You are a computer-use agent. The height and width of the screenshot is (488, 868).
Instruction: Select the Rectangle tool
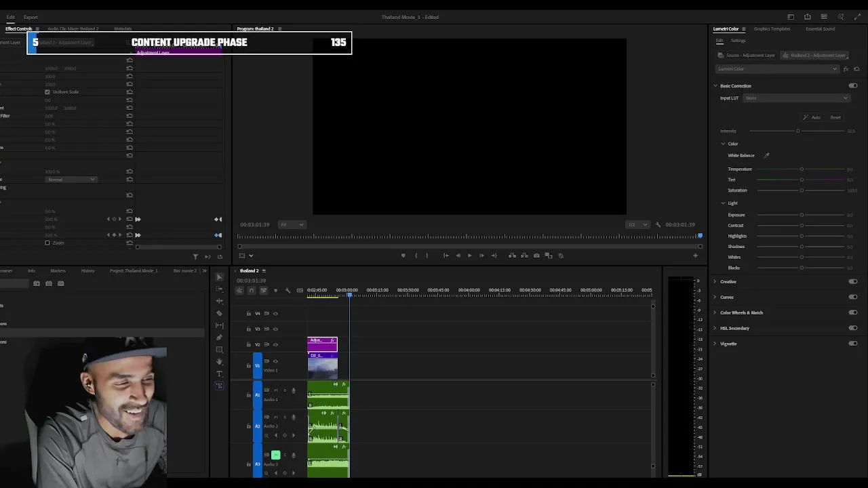pyautogui.click(x=219, y=350)
